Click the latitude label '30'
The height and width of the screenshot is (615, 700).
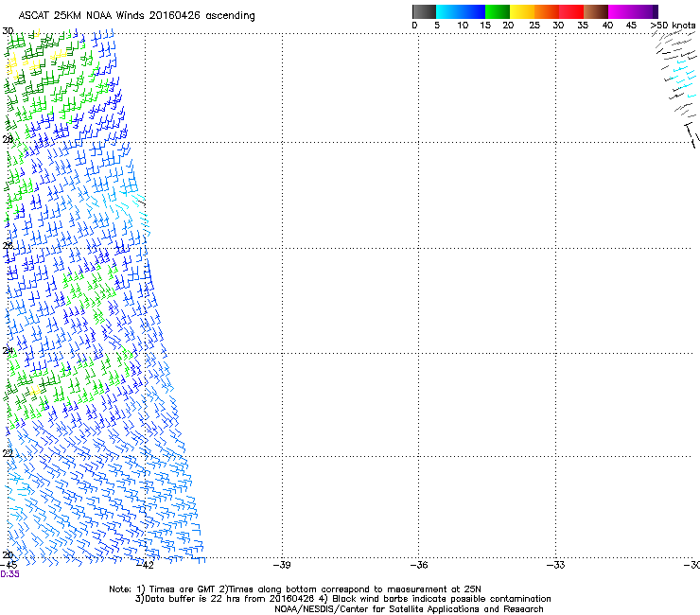click(8, 31)
